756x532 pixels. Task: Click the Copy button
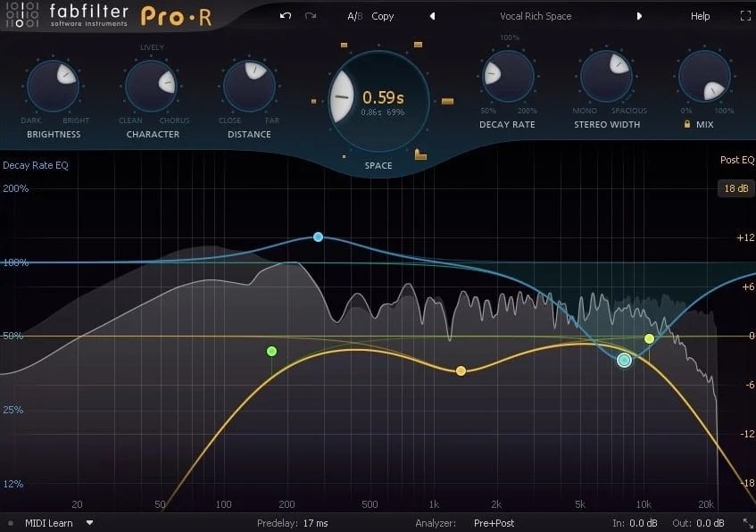[382, 15]
